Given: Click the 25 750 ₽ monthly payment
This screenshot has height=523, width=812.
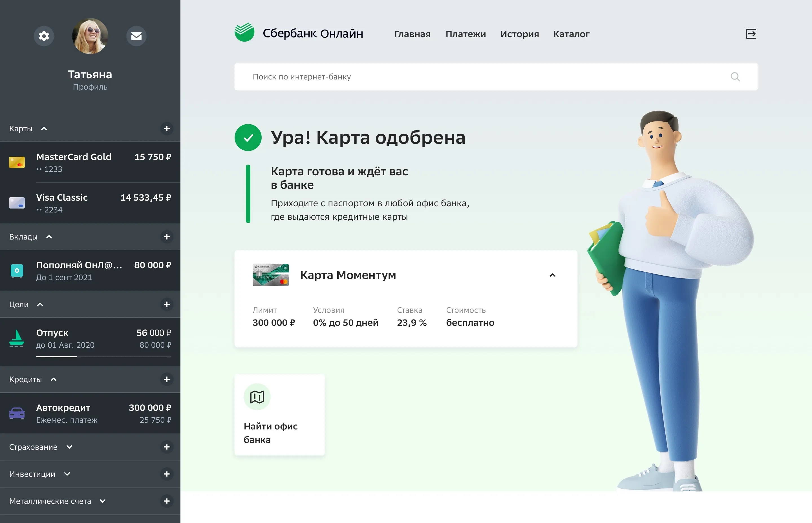Looking at the screenshot, I should coord(155,420).
